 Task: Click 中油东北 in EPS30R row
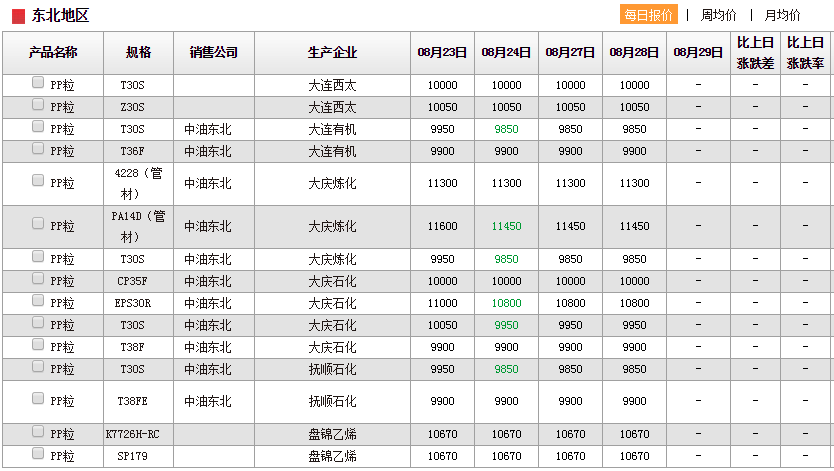click(x=208, y=303)
